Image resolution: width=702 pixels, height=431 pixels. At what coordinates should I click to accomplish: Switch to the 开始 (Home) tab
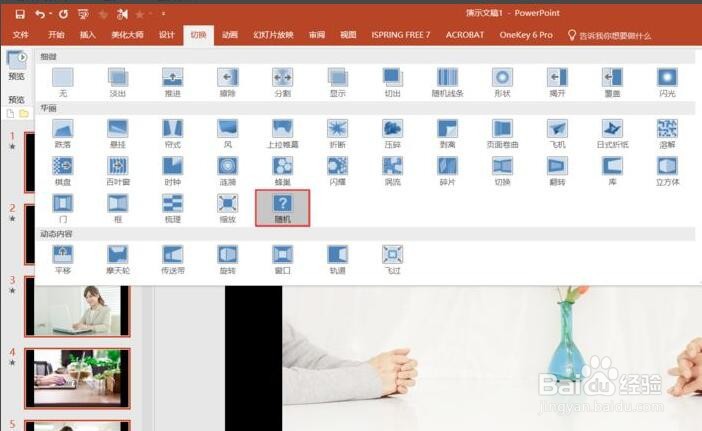coord(56,35)
